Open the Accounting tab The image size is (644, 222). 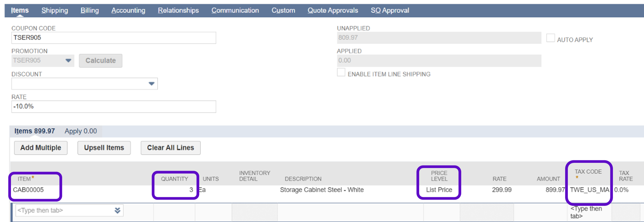(x=128, y=10)
